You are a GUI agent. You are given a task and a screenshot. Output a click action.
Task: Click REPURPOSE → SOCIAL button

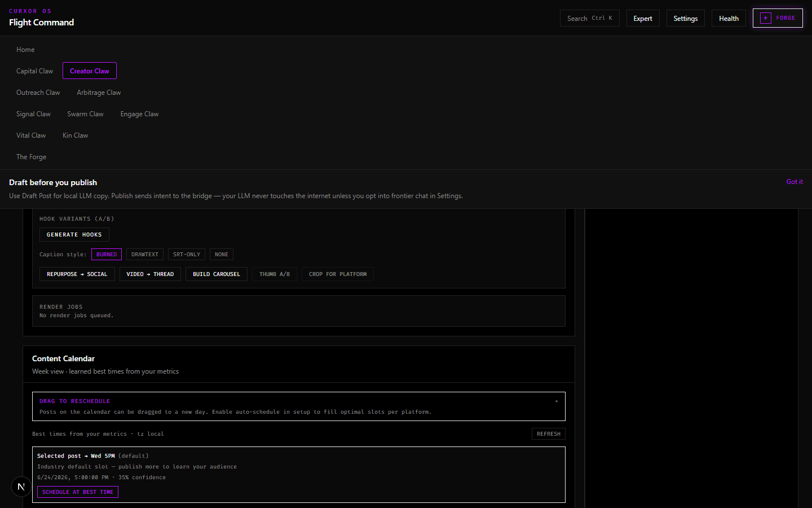pos(77,274)
